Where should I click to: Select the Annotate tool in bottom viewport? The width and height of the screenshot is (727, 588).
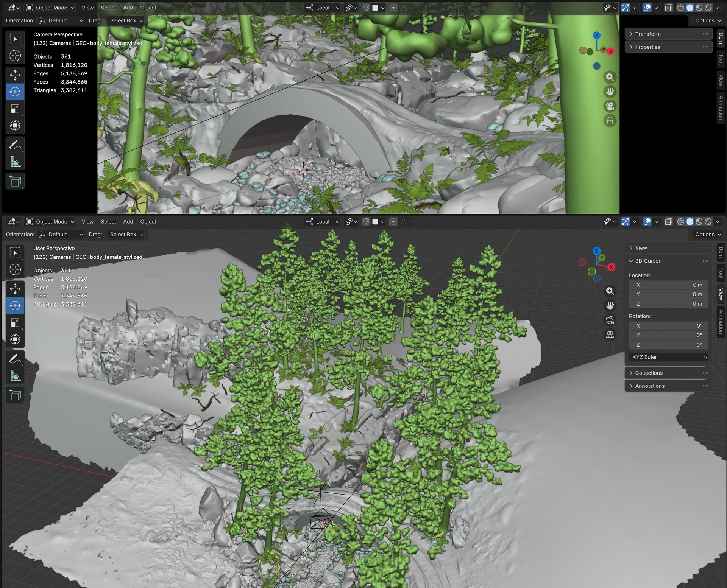click(15, 359)
